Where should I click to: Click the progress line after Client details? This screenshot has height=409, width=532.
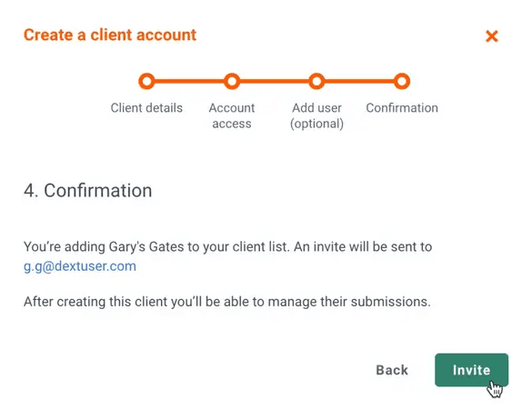point(189,82)
